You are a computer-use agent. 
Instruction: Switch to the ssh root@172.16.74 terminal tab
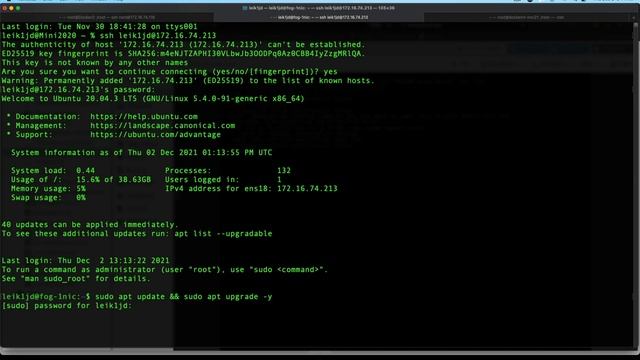[107, 17]
